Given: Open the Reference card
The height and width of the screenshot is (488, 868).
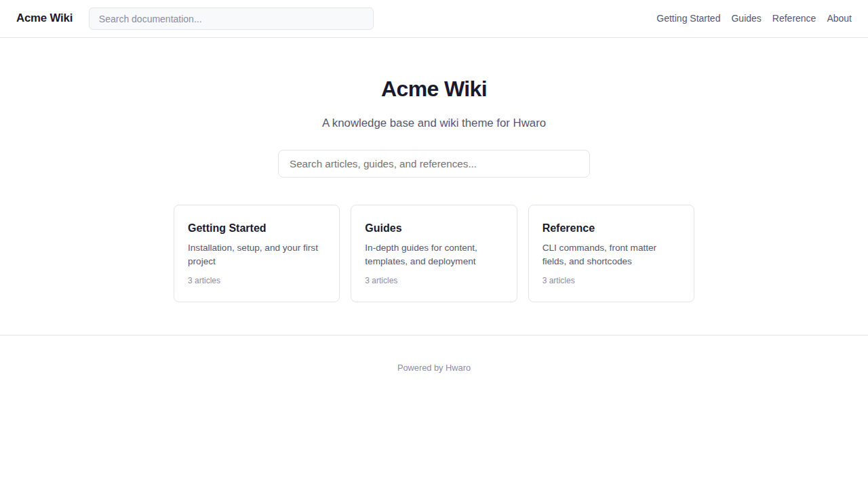Looking at the screenshot, I should point(610,253).
